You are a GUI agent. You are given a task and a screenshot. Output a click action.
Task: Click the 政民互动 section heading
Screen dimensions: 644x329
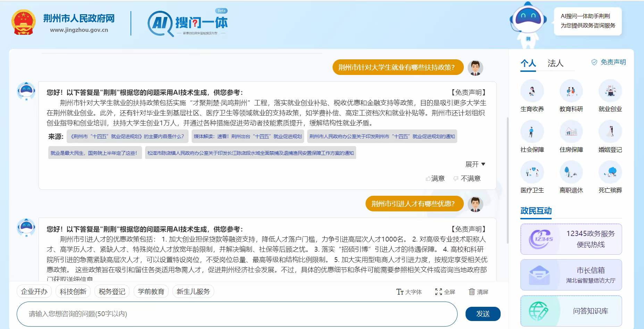tap(536, 211)
